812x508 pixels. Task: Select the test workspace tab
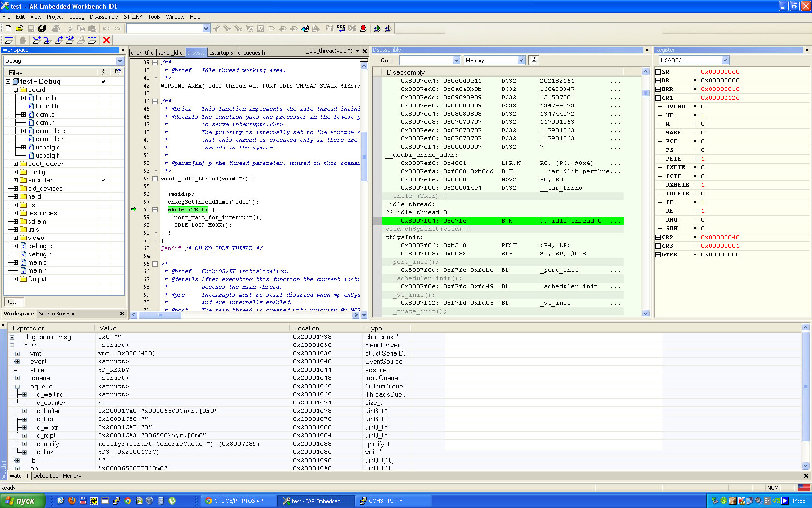[x=12, y=302]
